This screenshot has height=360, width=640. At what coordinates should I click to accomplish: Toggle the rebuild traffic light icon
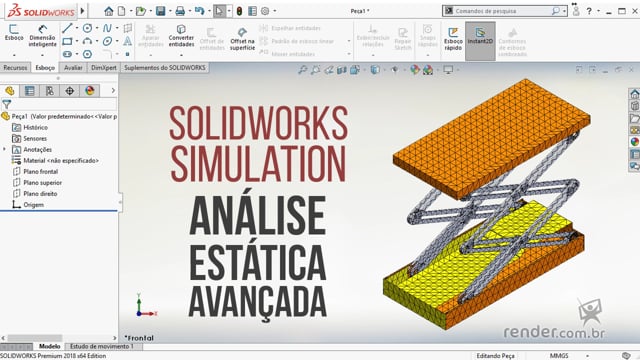[239, 11]
